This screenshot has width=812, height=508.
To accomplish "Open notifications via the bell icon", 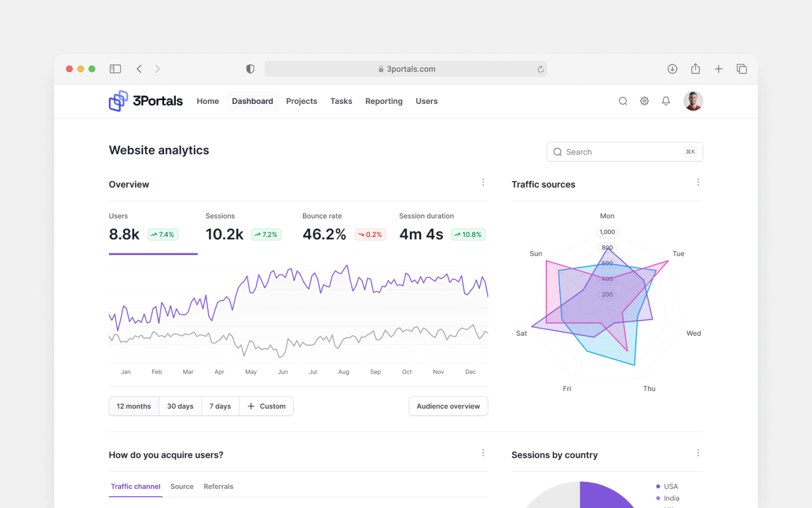I will [x=665, y=100].
